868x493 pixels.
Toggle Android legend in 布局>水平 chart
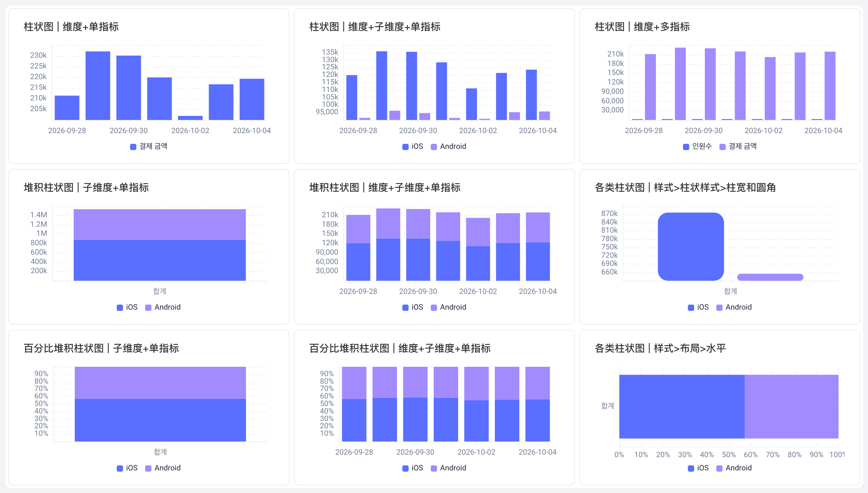[x=734, y=468]
